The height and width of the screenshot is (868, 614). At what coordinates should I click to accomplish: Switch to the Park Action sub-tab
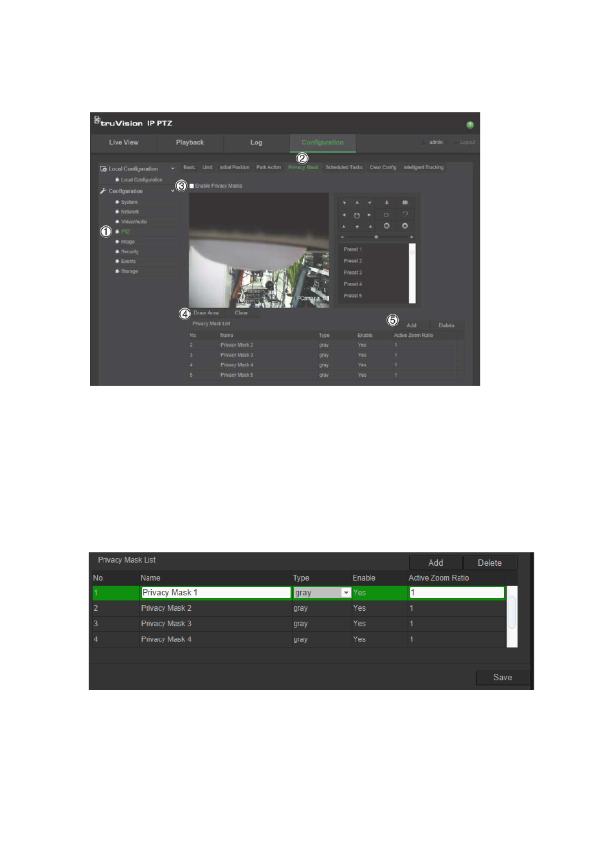click(x=269, y=167)
